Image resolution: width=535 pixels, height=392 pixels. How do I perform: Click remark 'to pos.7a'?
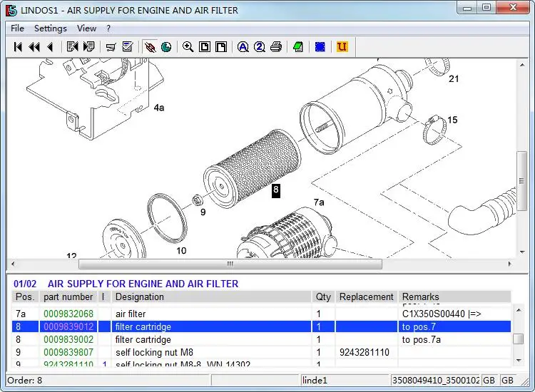(x=422, y=340)
